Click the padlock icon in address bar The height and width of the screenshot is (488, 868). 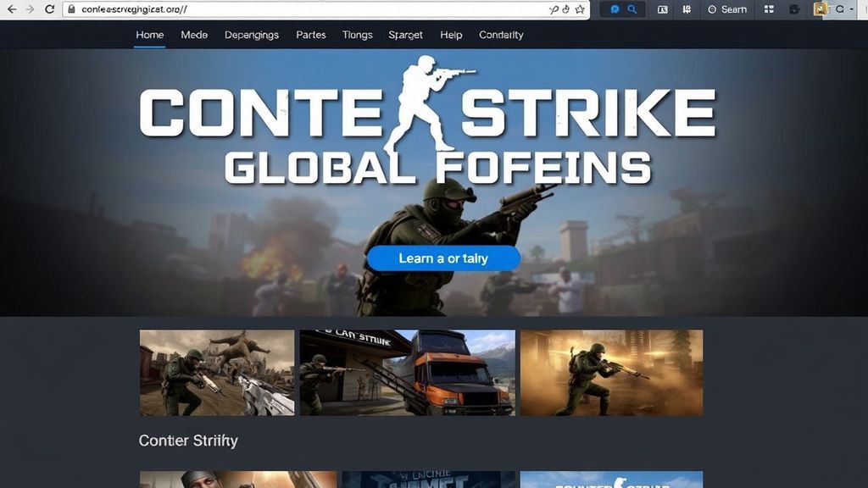point(71,8)
